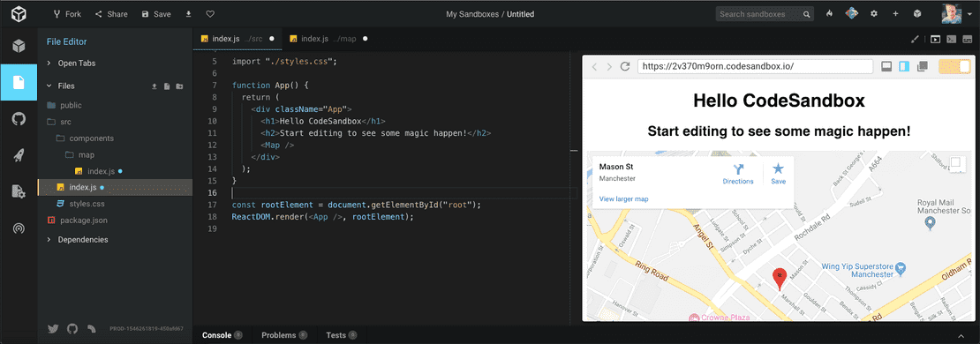This screenshot has height=344, width=980.
Task: Click the My Sandboxes breadcrumb
Action: click(x=471, y=14)
